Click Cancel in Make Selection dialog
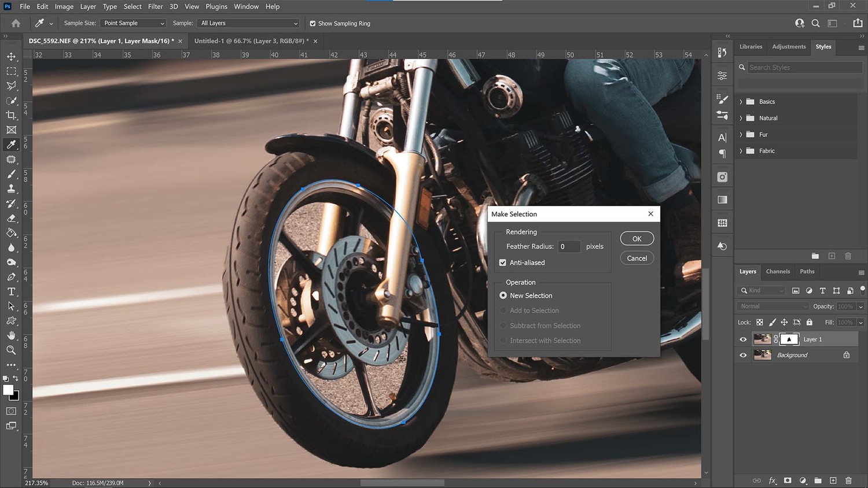Viewport: 868px width, 488px height. pyautogui.click(x=637, y=258)
